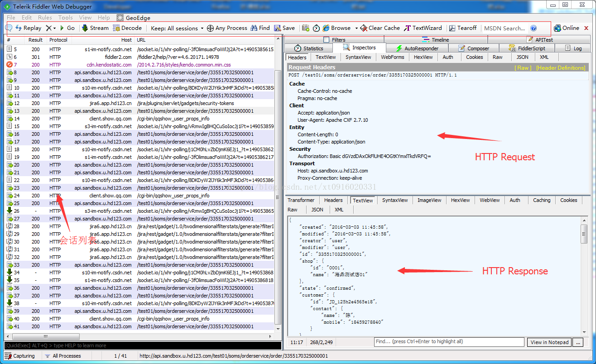
Task: Toggle Stream mode in toolbar
Action: 95,28
